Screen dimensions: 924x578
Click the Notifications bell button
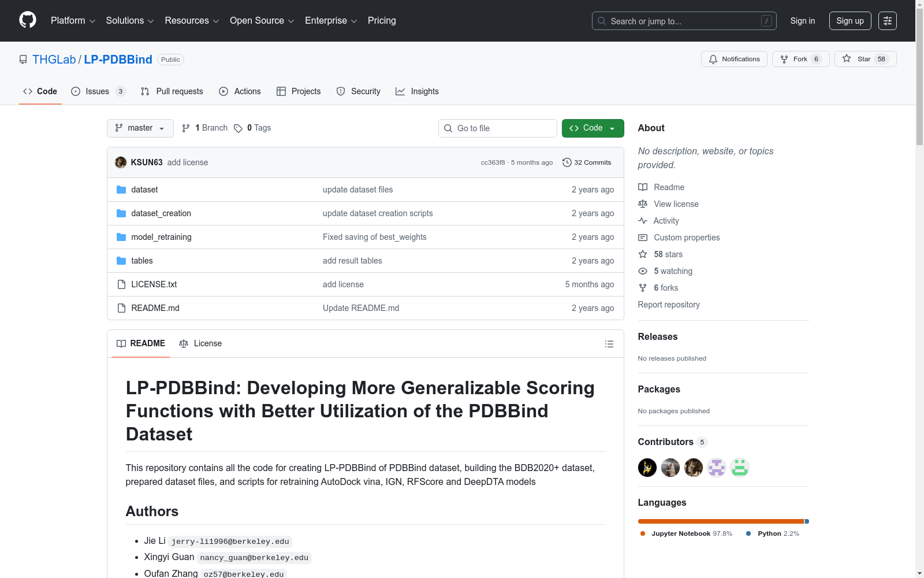[x=734, y=59]
